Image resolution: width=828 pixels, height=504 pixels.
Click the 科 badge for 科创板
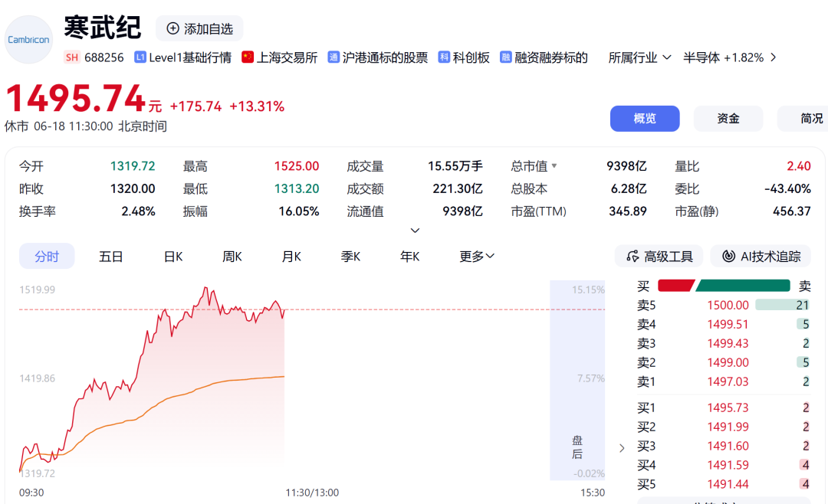[x=444, y=57]
